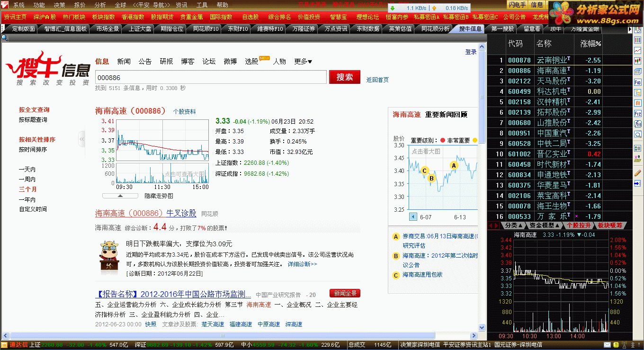This screenshot has width=644, height=350.
Task: Click scroll-down arrow of page scrollbar
Action: click(482, 327)
